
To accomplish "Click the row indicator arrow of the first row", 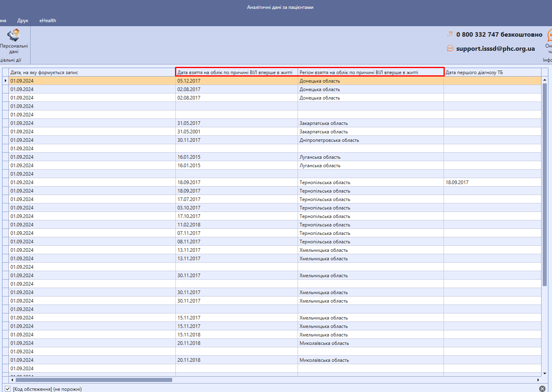I will 5,81.
